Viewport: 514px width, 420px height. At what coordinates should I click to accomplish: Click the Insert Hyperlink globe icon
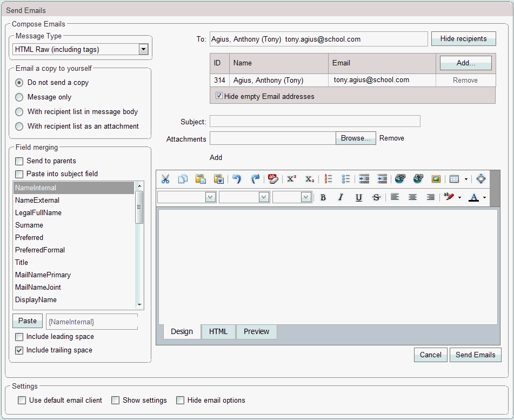coord(400,179)
